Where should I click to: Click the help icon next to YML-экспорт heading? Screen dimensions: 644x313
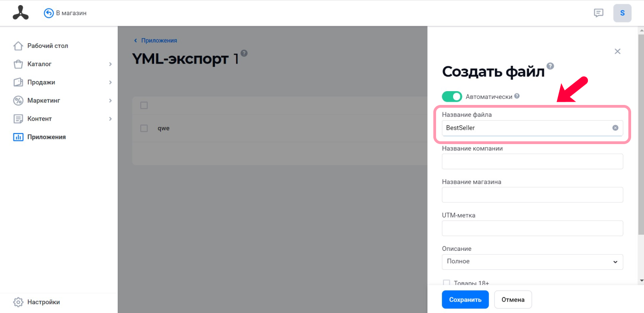point(244,53)
